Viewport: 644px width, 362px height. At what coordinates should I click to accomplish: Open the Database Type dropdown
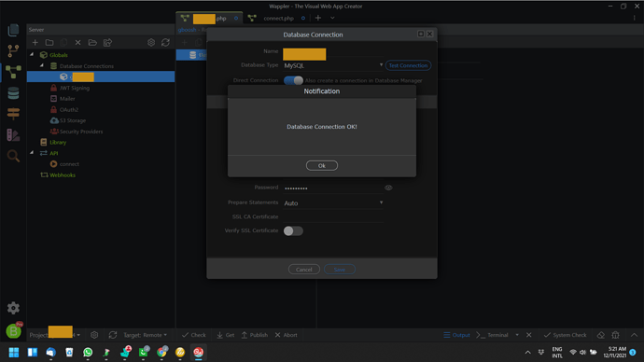pyautogui.click(x=333, y=65)
